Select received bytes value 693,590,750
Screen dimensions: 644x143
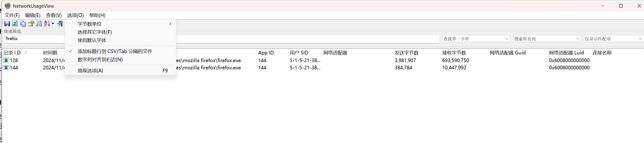point(456,60)
